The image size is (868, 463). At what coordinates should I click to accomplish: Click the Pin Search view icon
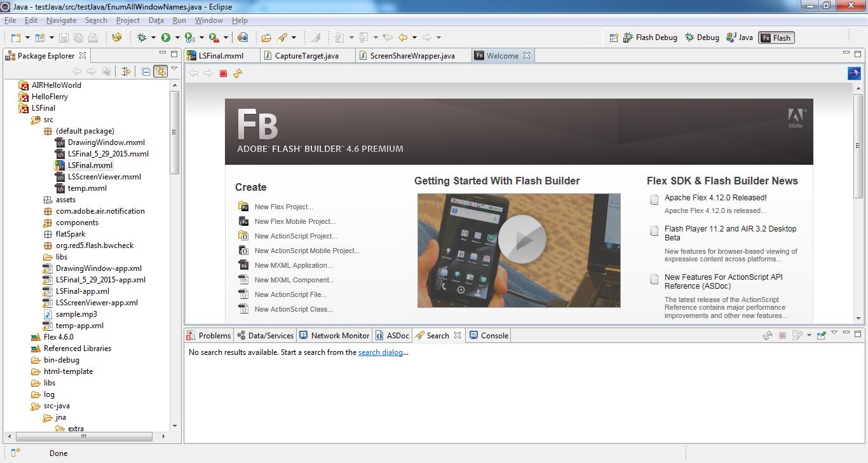[821, 335]
